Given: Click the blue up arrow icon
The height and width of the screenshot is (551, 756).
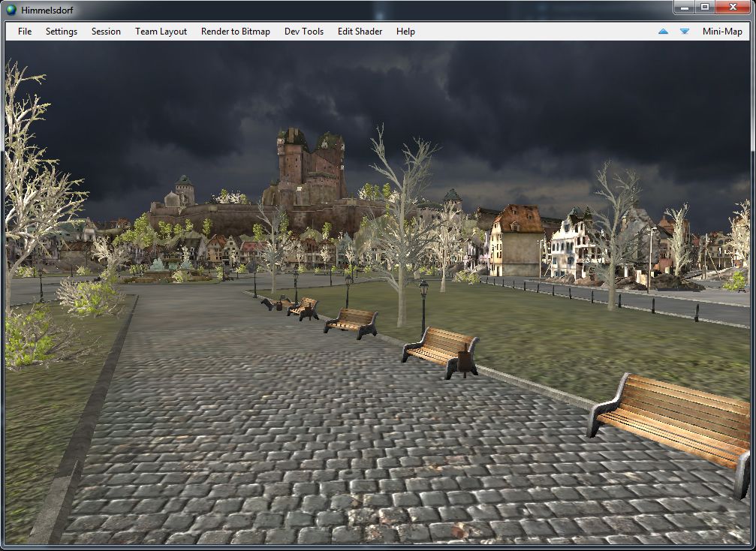Looking at the screenshot, I should click(x=663, y=32).
